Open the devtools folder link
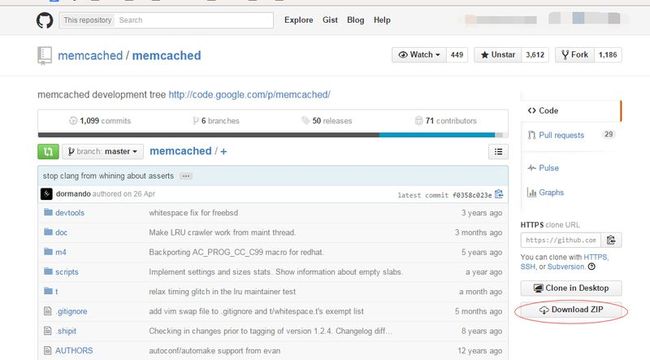This screenshot has width=650, height=360. (x=70, y=213)
